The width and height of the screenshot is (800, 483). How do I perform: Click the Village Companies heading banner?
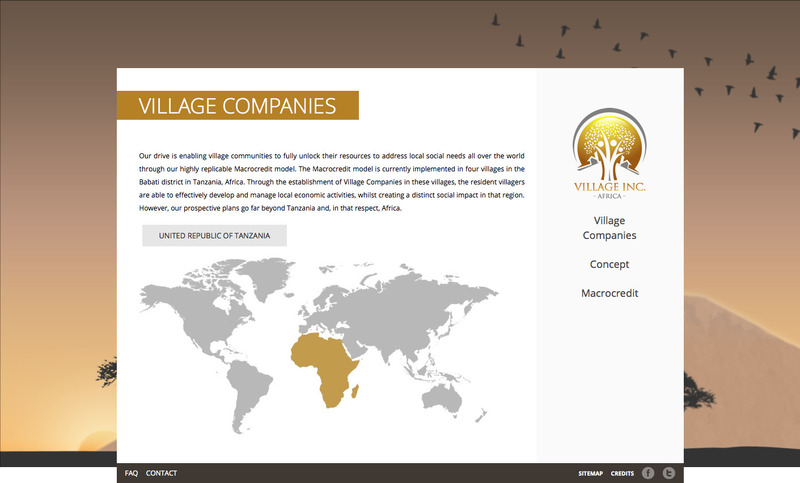click(x=237, y=105)
